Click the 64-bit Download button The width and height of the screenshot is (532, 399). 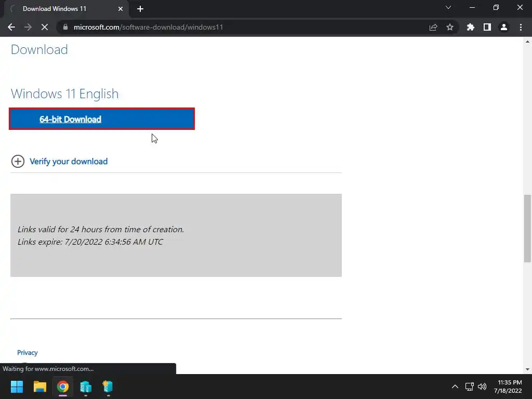pos(102,119)
